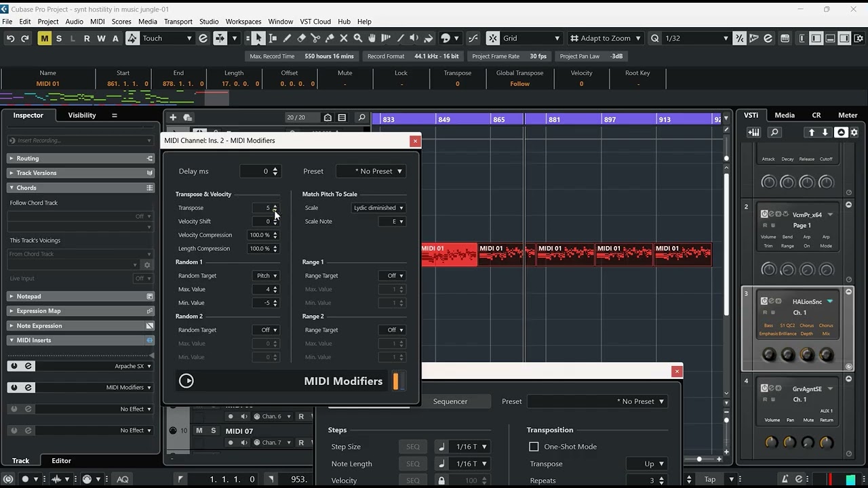This screenshot has height=488, width=868.
Task: Open the 1/32 quantize preset dropdown
Action: point(696,39)
